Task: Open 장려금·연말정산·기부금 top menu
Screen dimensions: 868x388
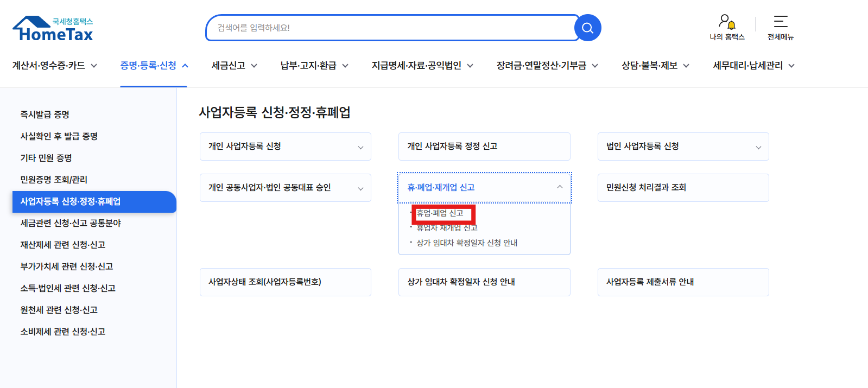Action: pyautogui.click(x=547, y=66)
